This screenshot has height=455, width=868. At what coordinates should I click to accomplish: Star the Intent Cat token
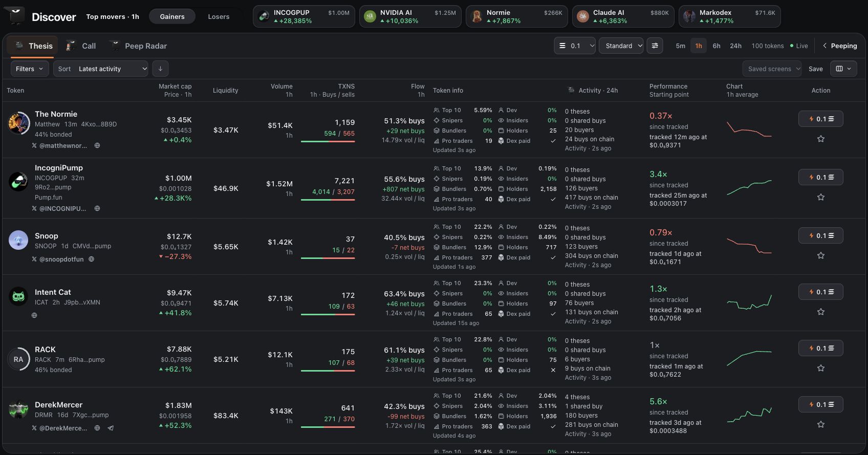click(821, 312)
